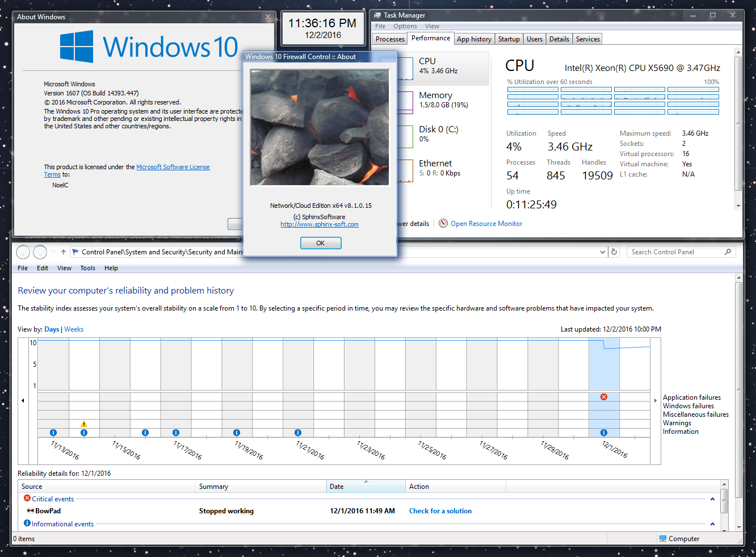Click the Critical events red X icon
Screen dimensions: 756x557
(27, 498)
